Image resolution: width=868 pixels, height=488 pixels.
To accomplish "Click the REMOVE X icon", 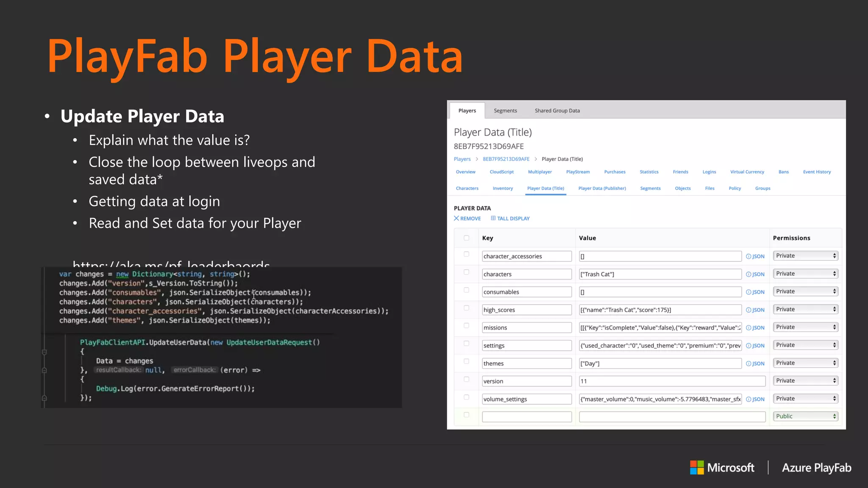I will [456, 218].
